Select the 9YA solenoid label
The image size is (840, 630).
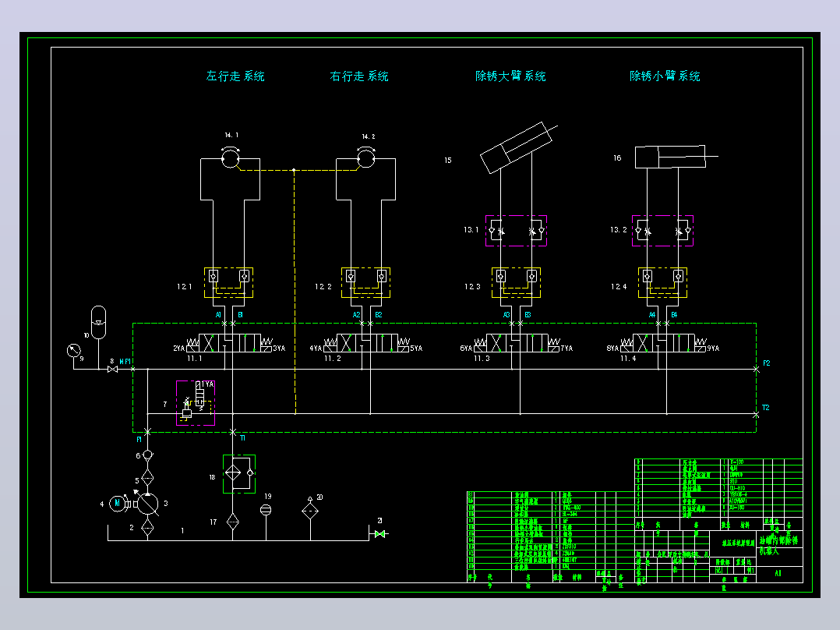[713, 349]
